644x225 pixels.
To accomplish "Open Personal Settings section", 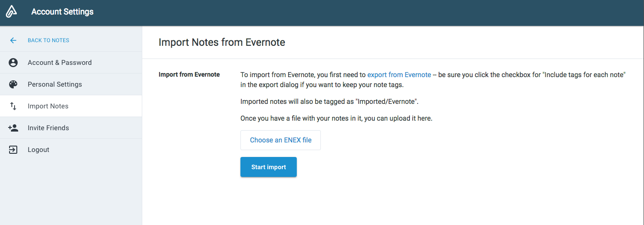I will (x=55, y=84).
